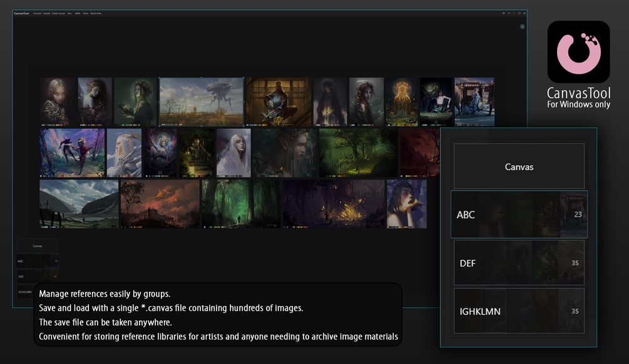Select the ABC group in the magnified panel
This screenshot has height=364, width=629.
point(519,215)
